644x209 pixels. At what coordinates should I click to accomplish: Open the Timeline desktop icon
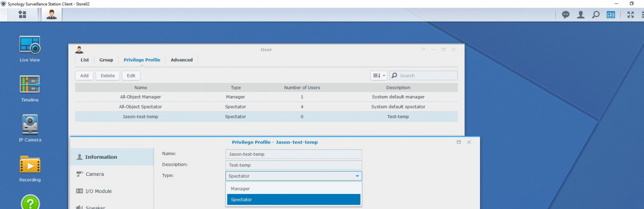click(x=30, y=85)
